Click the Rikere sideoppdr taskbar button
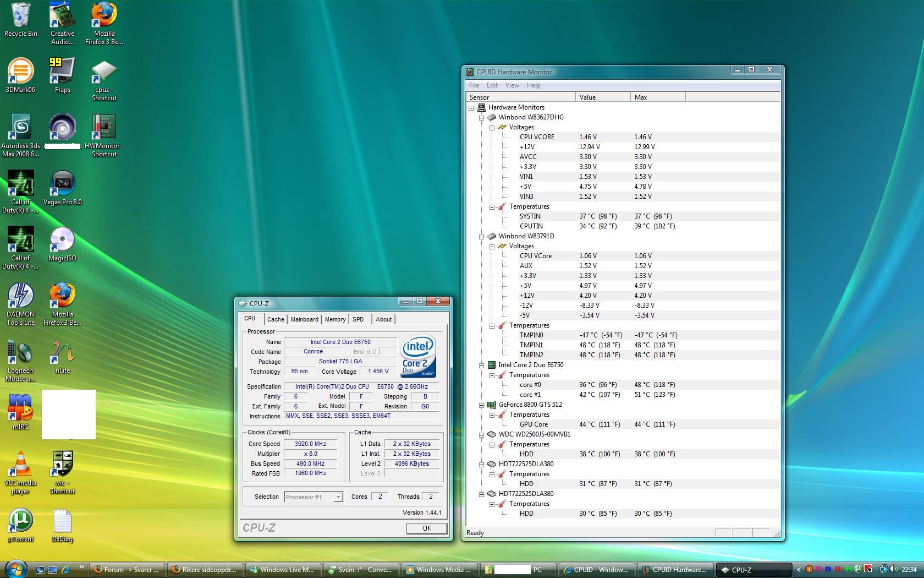 pos(205,570)
